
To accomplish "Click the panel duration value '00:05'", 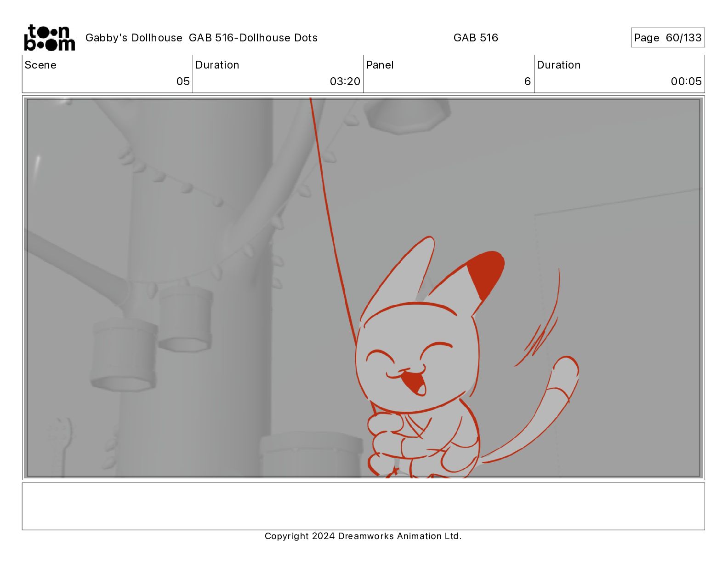I will [x=686, y=81].
